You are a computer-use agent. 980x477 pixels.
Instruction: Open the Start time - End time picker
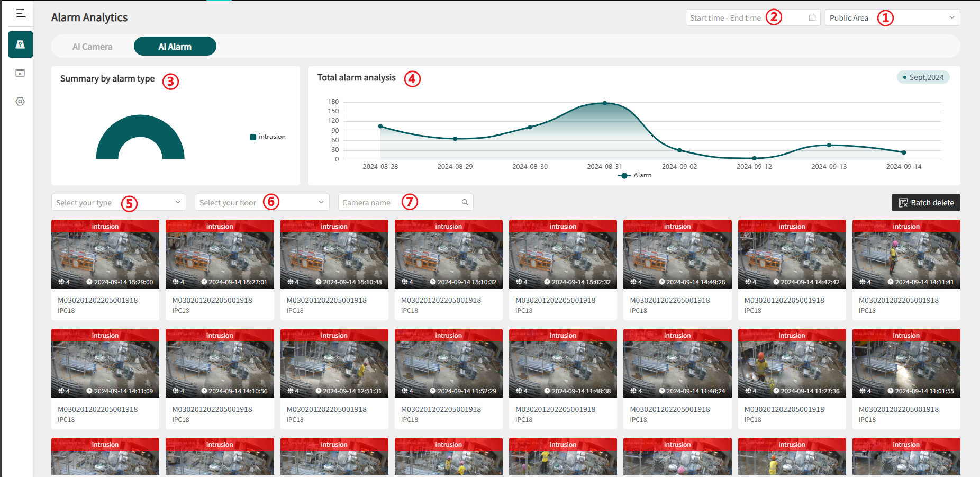click(x=753, y=17)
